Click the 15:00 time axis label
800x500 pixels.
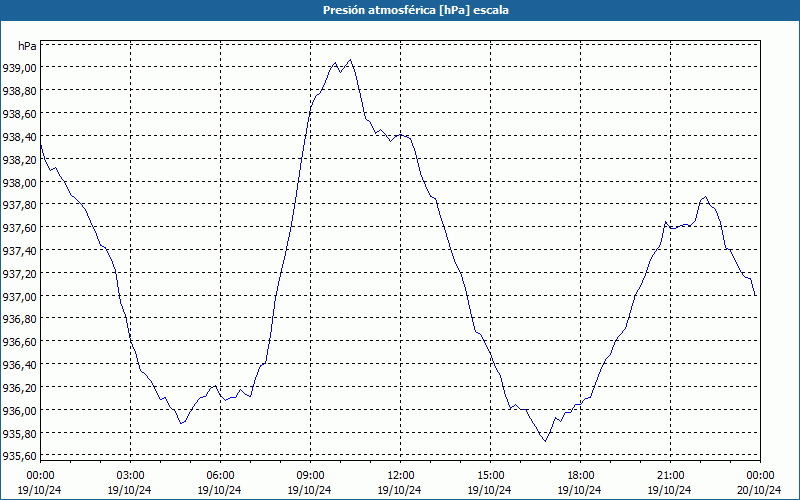coord(490,476)
